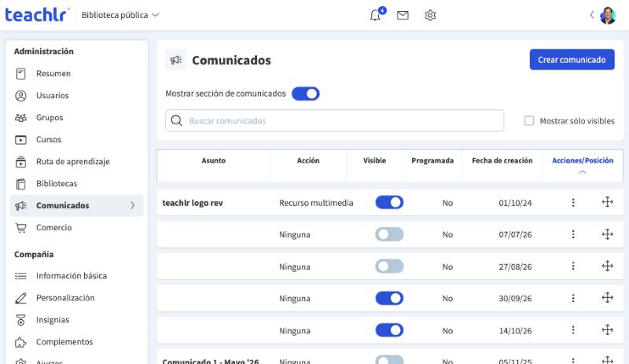Click move handle for teachlr logo rev
Screen dimensions: 629x364
point(607,202)
